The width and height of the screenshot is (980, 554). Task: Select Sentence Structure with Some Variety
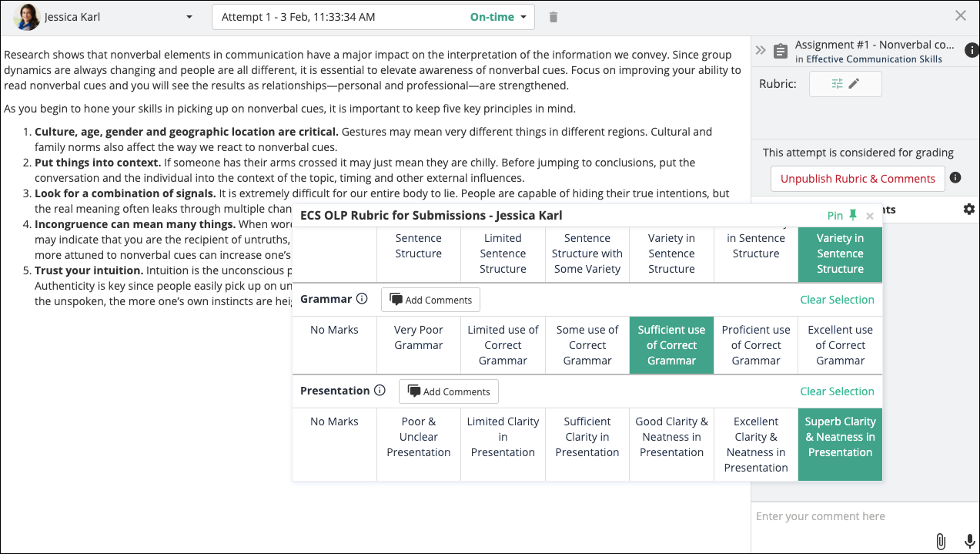point(587,254)
